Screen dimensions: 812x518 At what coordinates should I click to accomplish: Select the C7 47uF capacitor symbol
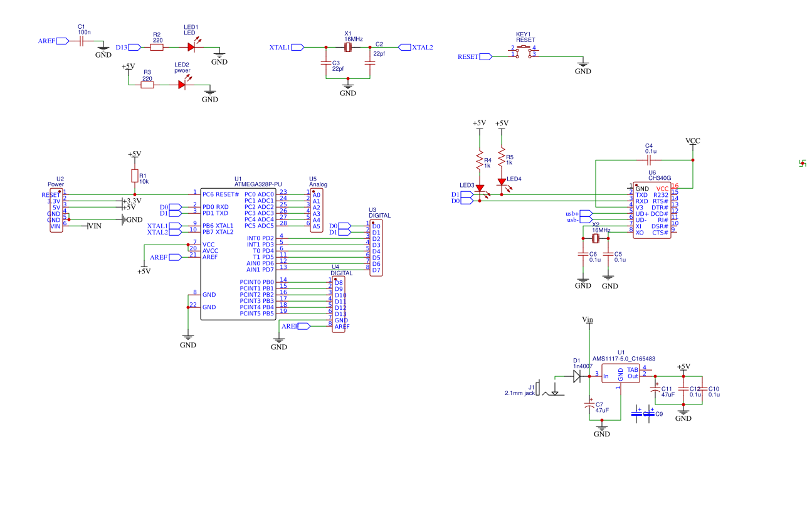589,404
